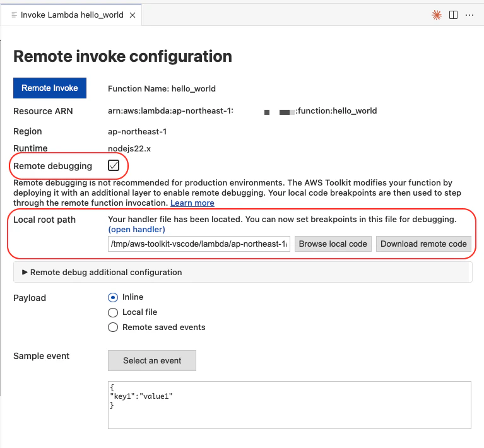Click the Local root path label
The image size is (484, 448).
click(44, 220)
